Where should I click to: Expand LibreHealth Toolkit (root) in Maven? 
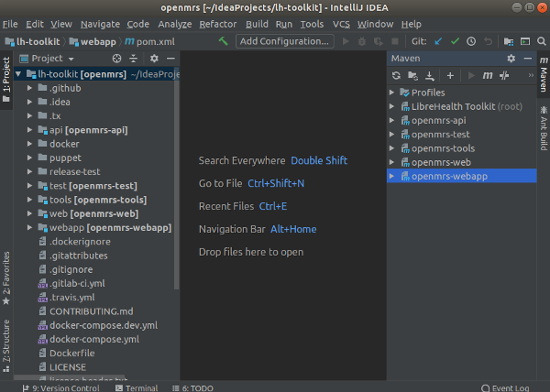click(x=391, y=106)
